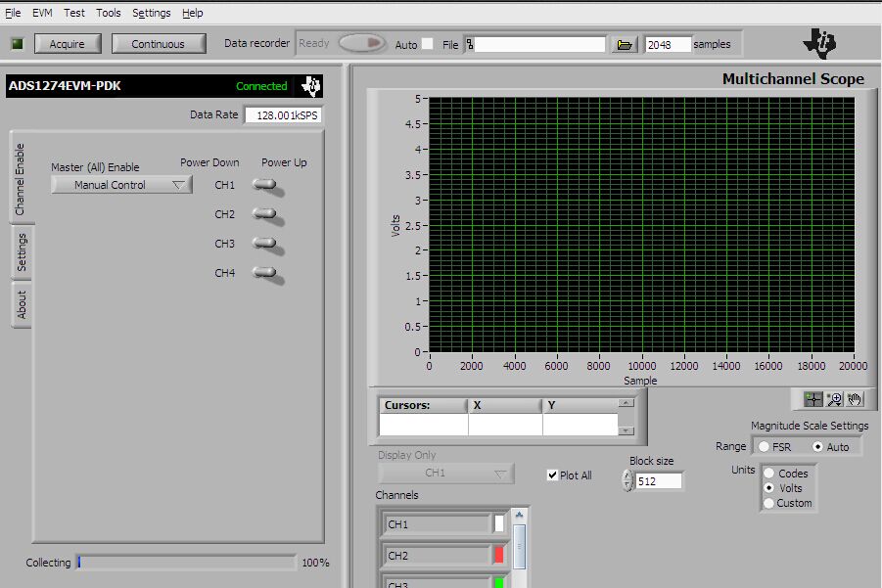The height and width of the screenshot is (588, 882).
Task: Click the TI logo beside Connected status
Action: point(310,86)
